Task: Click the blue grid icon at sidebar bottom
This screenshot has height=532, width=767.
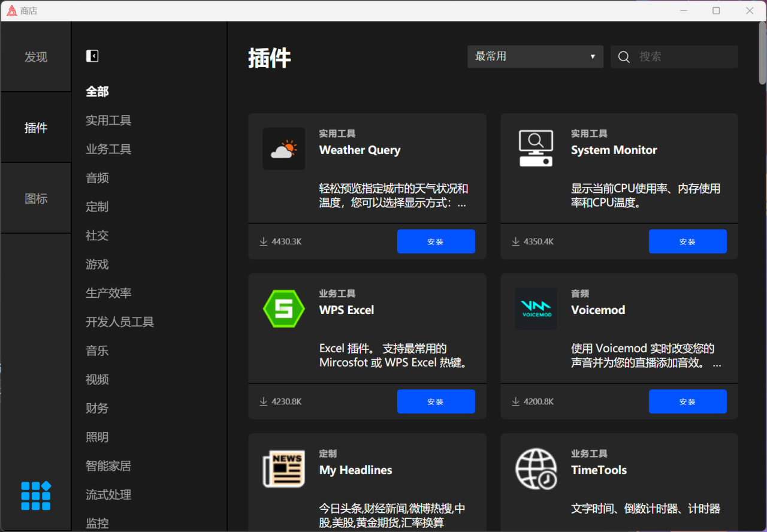Action: coord(36,495)
